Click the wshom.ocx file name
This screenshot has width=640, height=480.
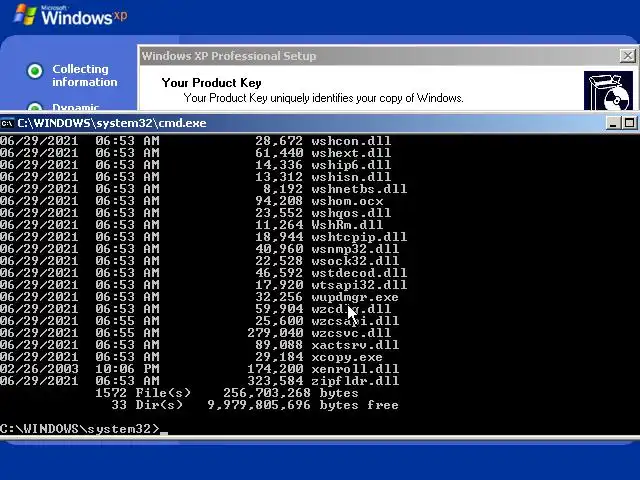[347, 201]
